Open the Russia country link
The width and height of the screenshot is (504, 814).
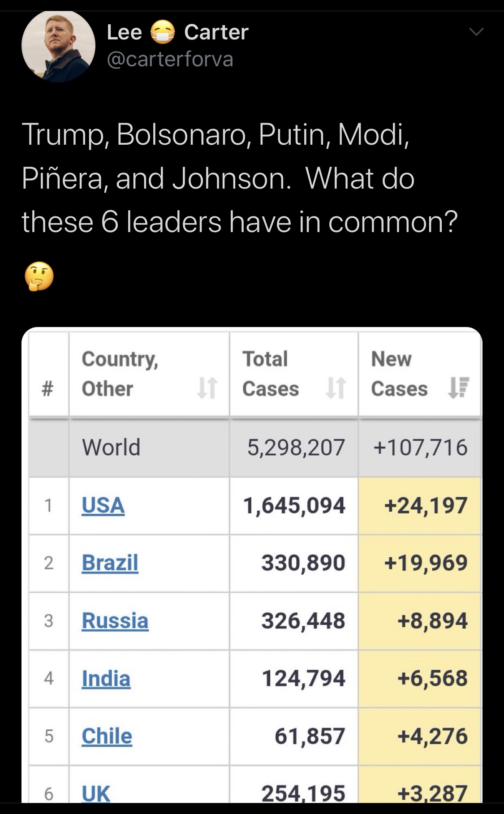tap(115, 620)
